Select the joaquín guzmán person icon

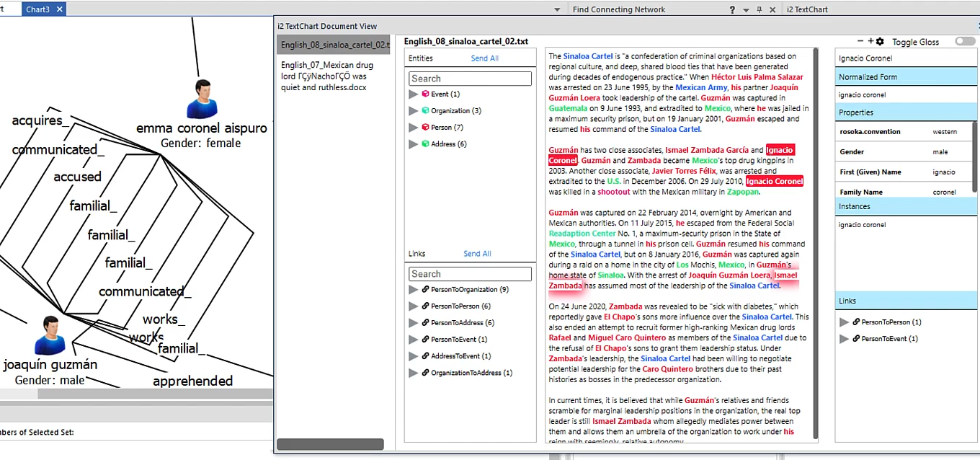click(49, 335)
